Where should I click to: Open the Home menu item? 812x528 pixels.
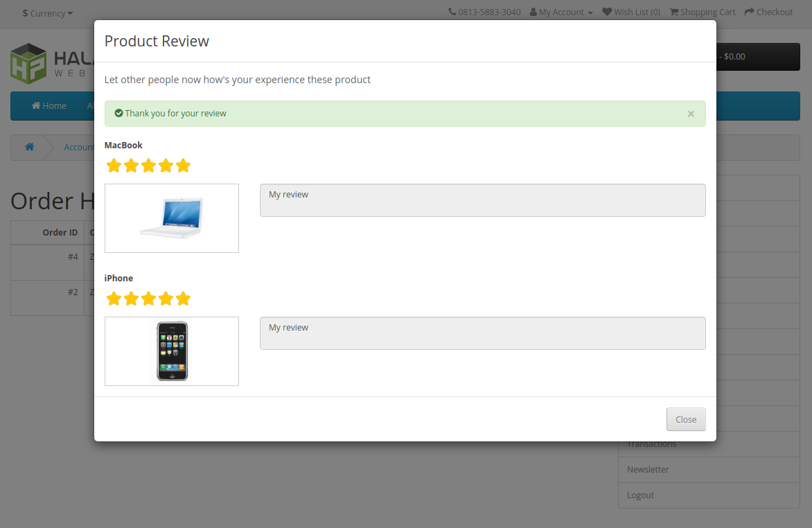point(48,106)
